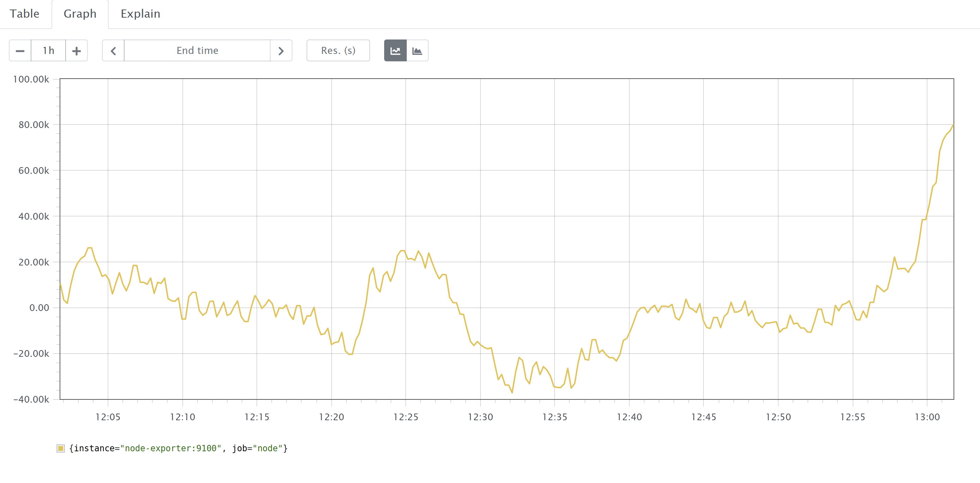Click the graph peak near 13:00
The width and height of the screenshot is (980, 483).
(952, 126)
